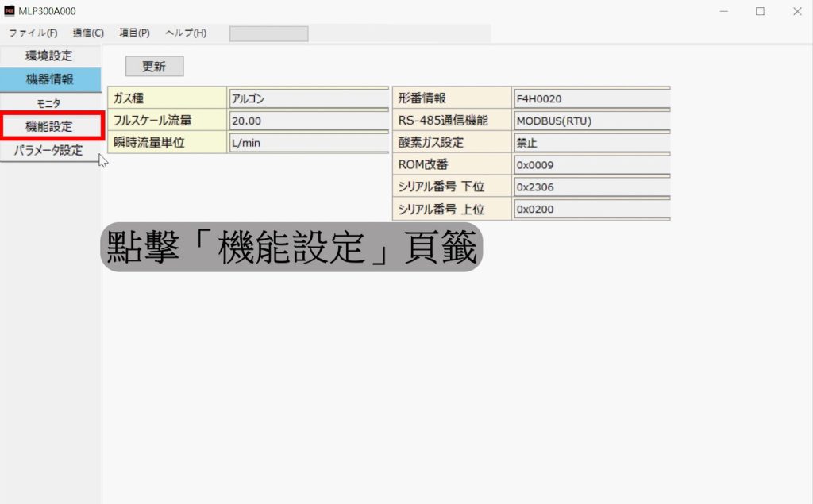This screenshot has height=504, width=813.
Task: Click the 形番情報 field showing F4H0020
Action: coord(591,98)
